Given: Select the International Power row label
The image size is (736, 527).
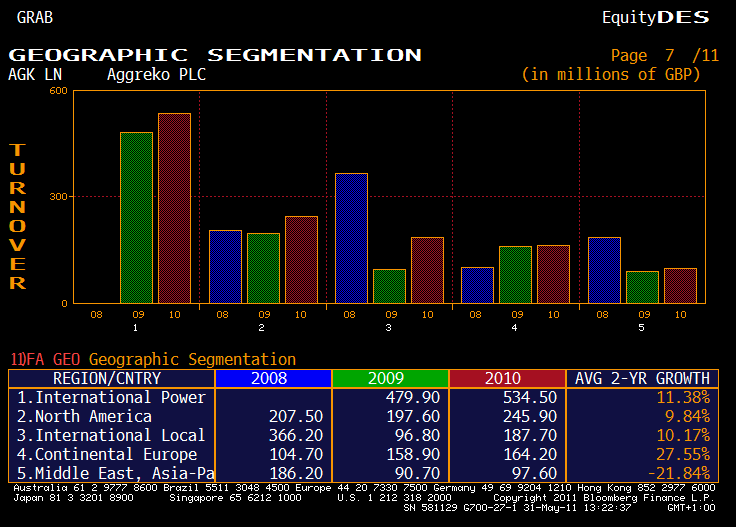Looking at the screenshot, I should pos(112,397).
